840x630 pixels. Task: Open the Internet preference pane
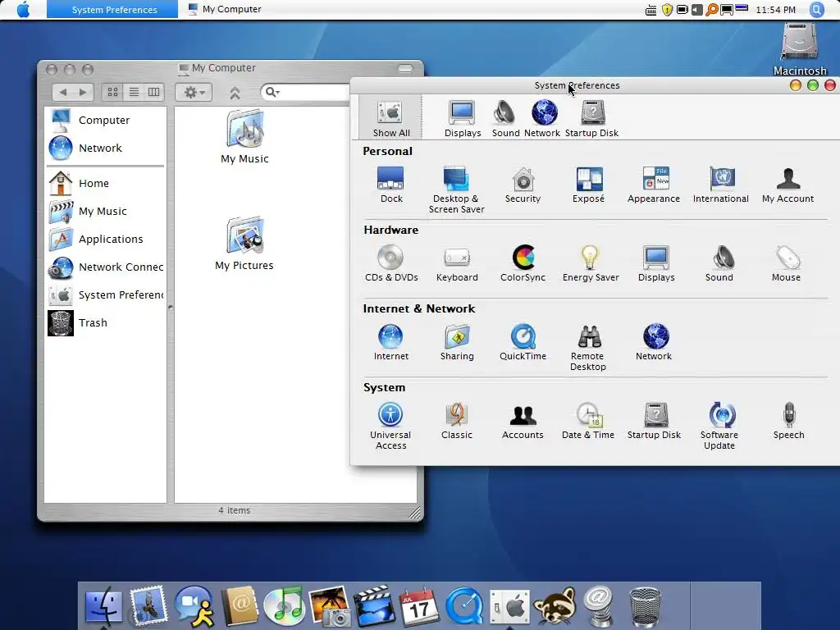[391, 342]
